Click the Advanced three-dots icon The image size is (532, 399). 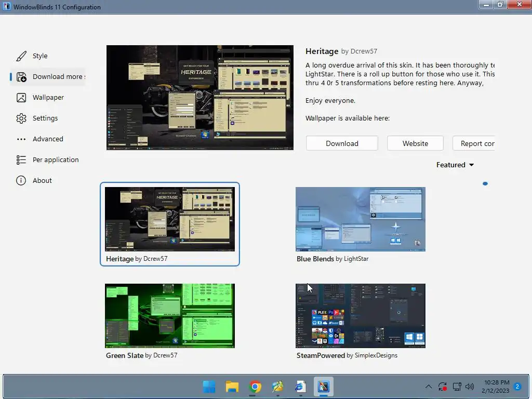[21, 139]
